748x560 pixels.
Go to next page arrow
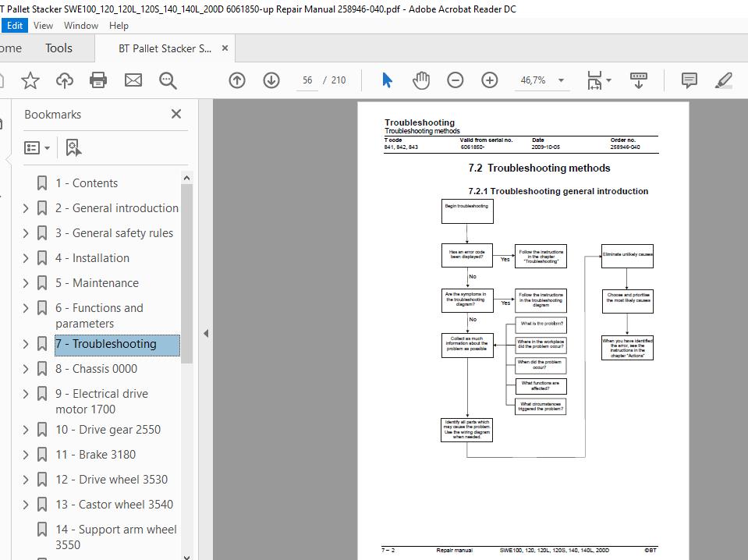tap(271, 80)
